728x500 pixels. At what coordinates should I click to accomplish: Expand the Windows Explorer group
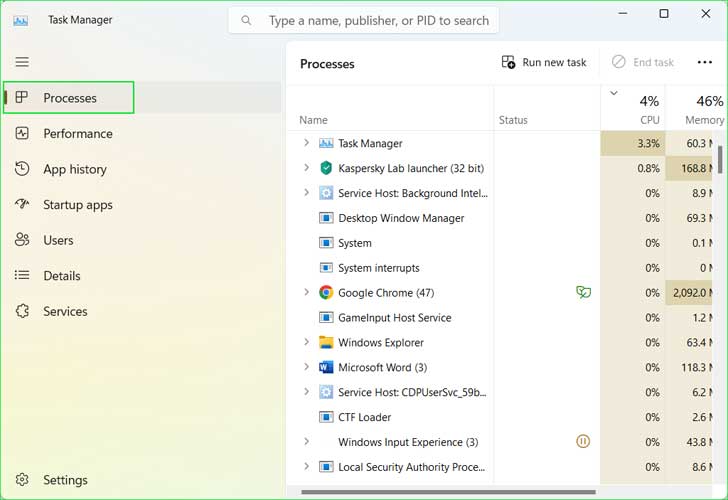pyautogui.click(x=306, y=342)
